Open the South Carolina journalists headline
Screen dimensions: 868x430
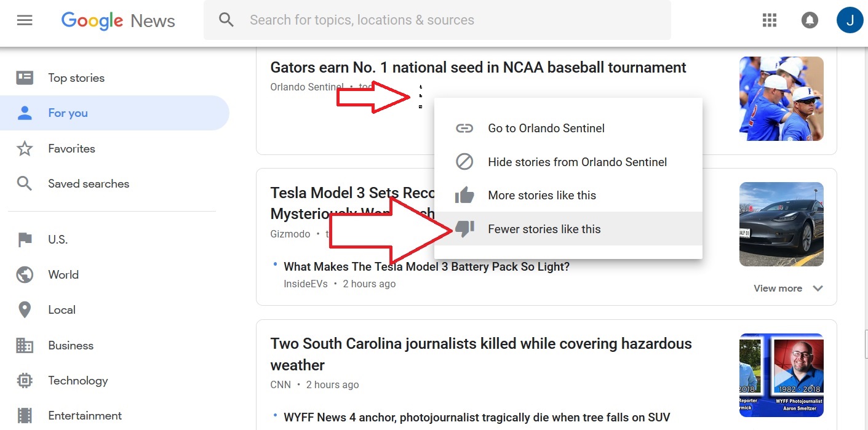click(481, 354)
